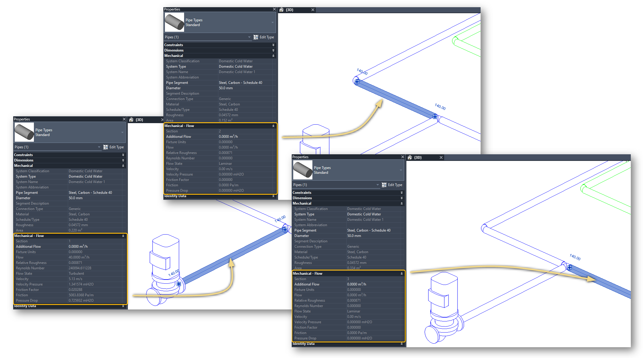Expand Dimensions section in bottom-right panel
The height and width of the screenshot is (358, 644).
tap(401, 198)
